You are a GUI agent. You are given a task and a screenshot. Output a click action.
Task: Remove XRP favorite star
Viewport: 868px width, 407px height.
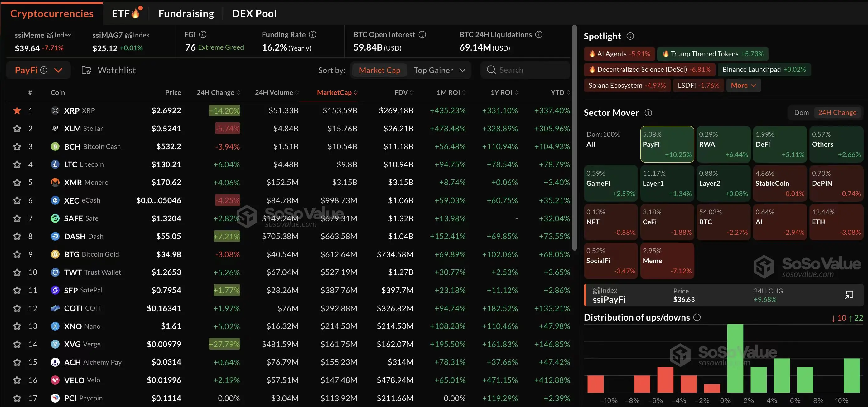17,110
